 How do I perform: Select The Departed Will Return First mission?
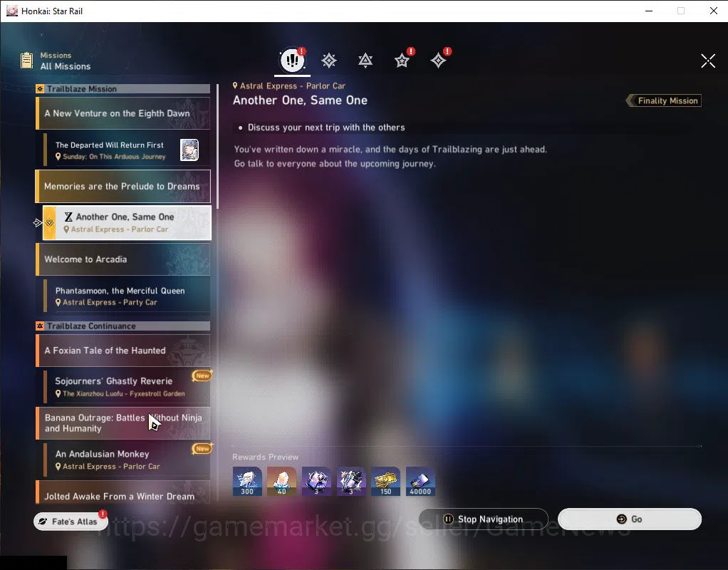coord(126,150)
